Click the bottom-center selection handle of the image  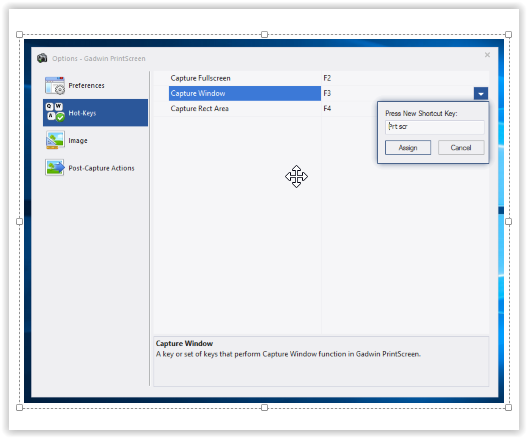coord(264,407)
